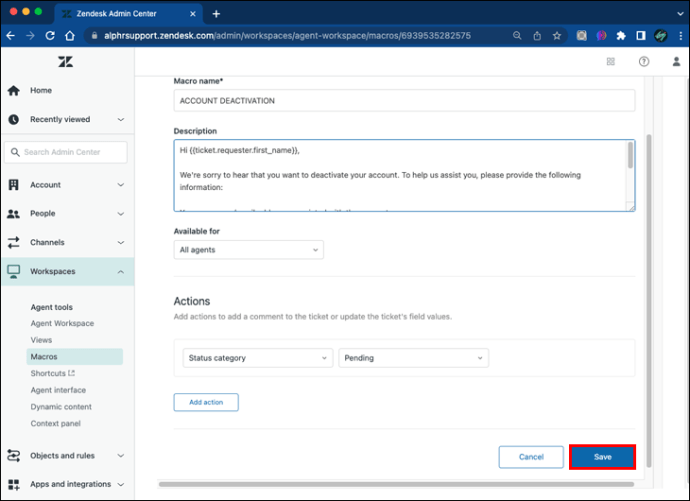The height and width of the screenshot is (501, 690).
Task: Expand the Channels section chevron
Action: tap(121, 243)
